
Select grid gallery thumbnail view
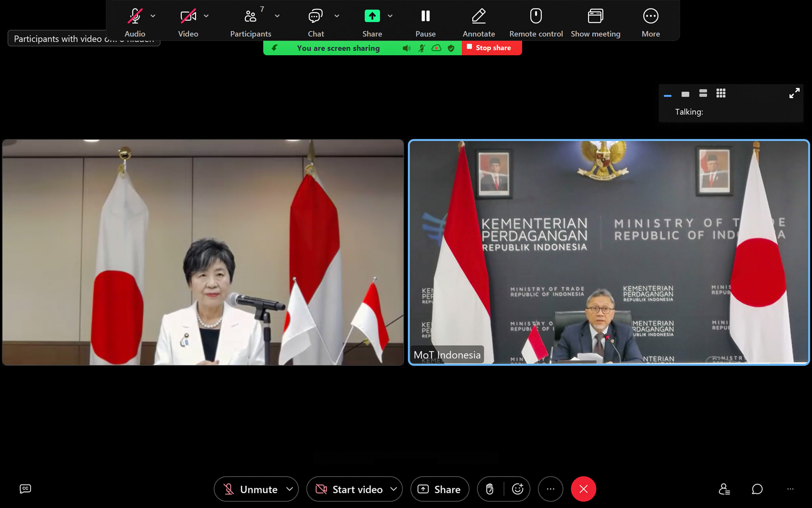coord(721,93)
